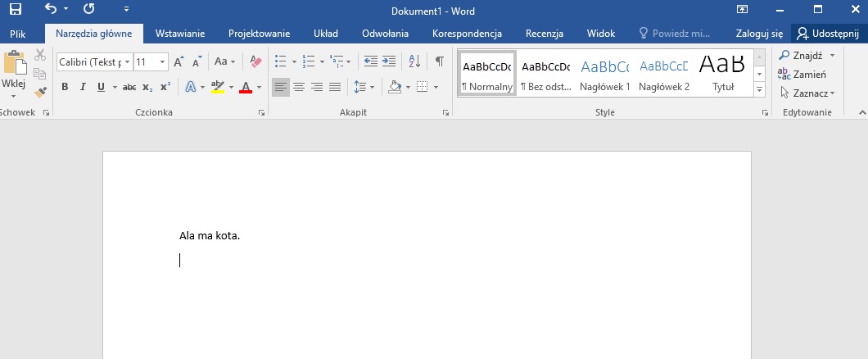Open the Recenzja ribbon tab
Screen dimensions: 868x359
pos(545,34)
